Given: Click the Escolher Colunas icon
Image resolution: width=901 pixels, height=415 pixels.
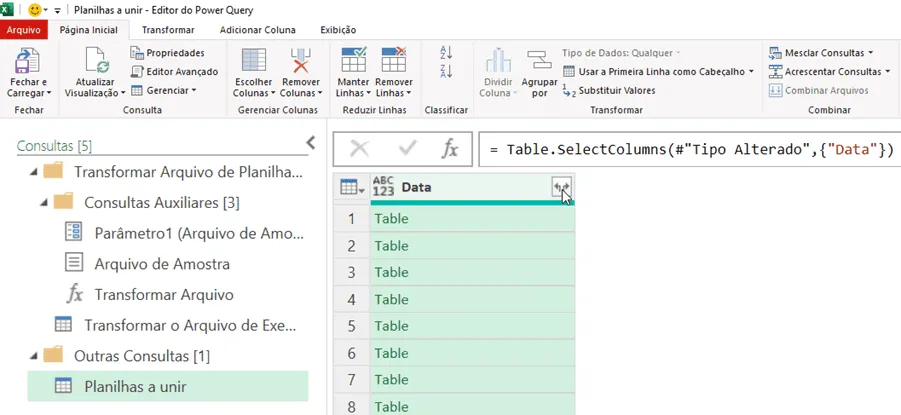Looking at the screenshot, I should (253, 60).
